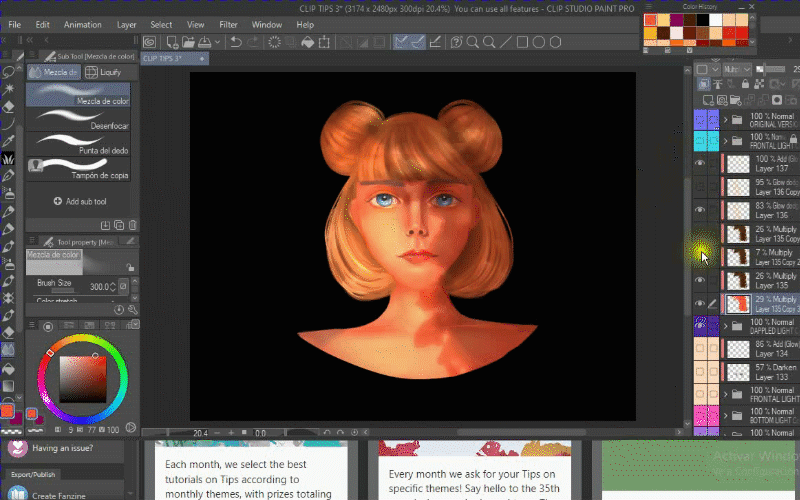This screenshot has width=800, height=500.
Task: Open the Filter menu
Action: click(x=228, y=24)
